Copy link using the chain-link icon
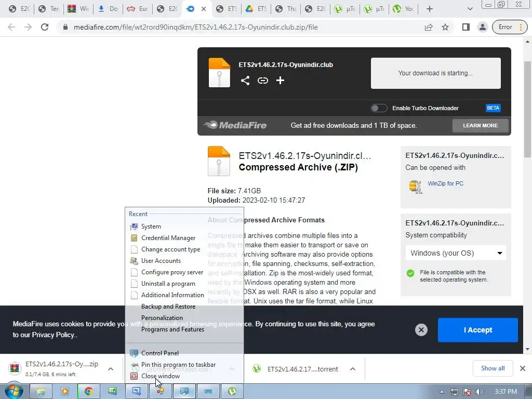Viewport: 532px width, 399px height. point(262,81)
